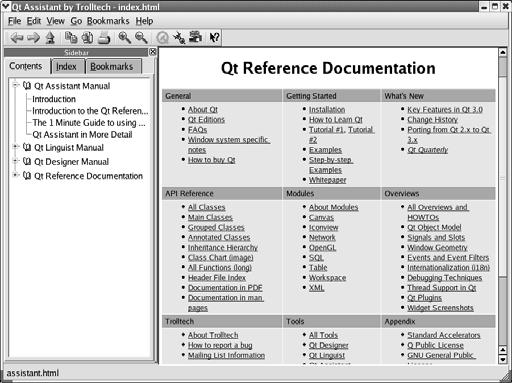Click the book icon beside Qt Reference Documentation
The height and width of the screenshot is (383, 512).
click(27, 176)
